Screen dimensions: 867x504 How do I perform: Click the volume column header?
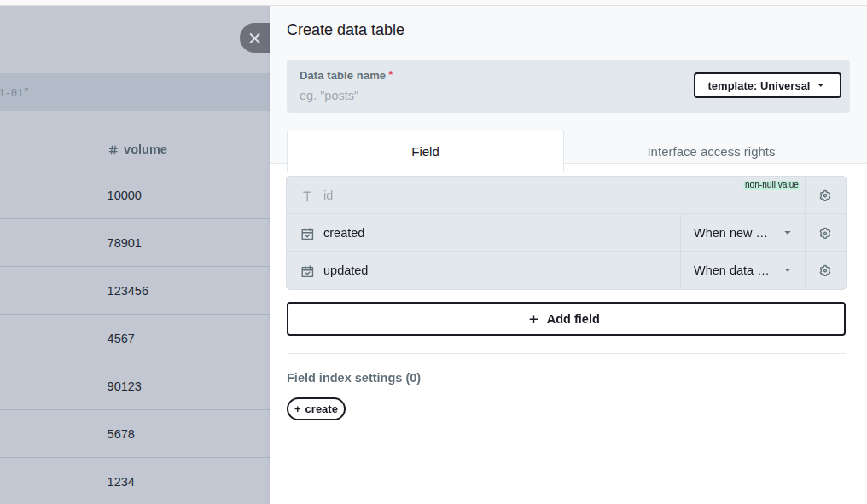tap(145, 149)
